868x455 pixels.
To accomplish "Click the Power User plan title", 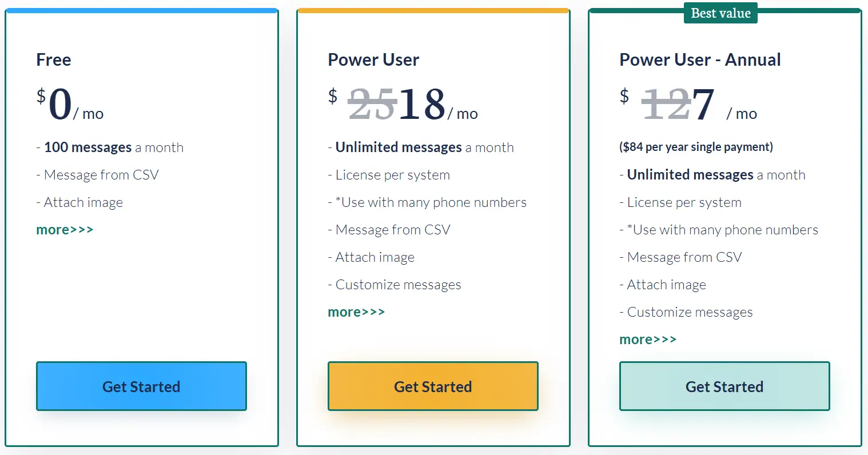I will (373, 59).
